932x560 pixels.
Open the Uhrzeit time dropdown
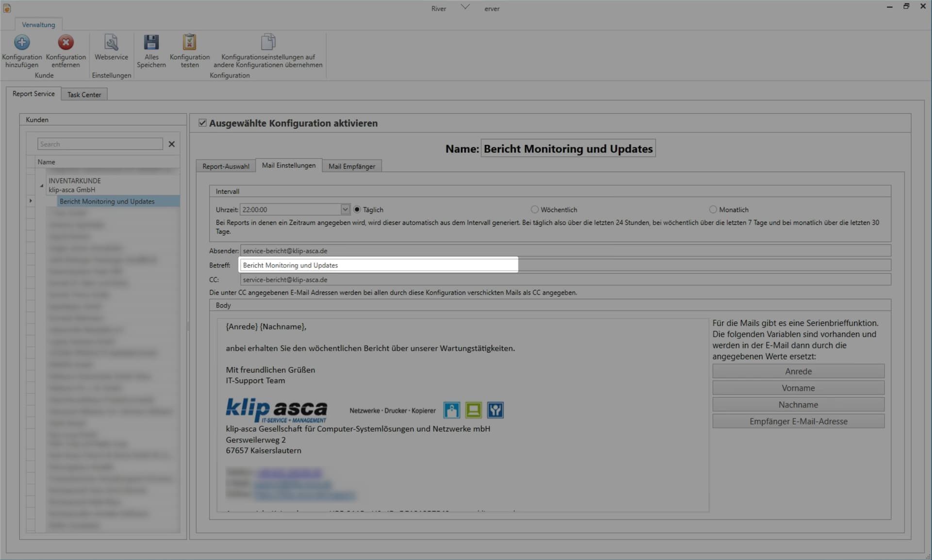pos(345,210)
